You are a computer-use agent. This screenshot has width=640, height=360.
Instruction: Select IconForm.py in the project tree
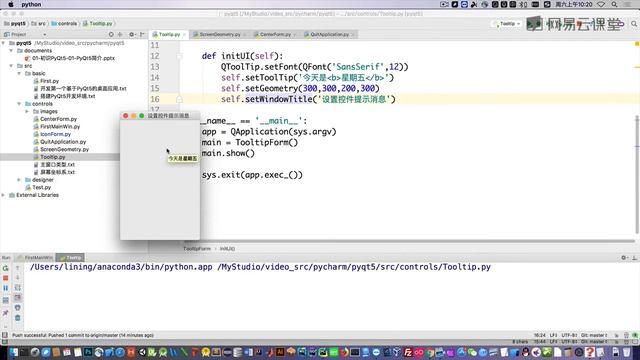pyautogui.click(x=55, y=134)
